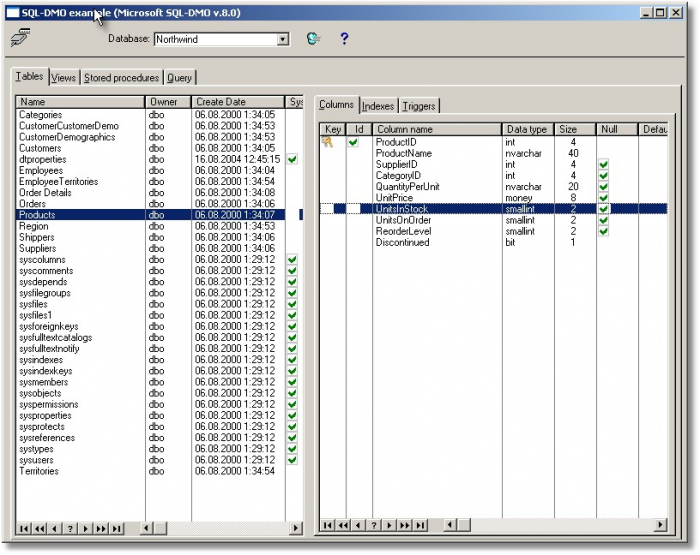Sort tables by Create Date header

pyautogui.click(x=238, y=102)
